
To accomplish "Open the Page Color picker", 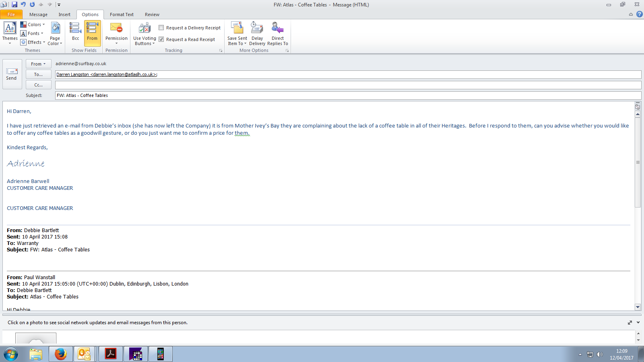I will pyautogui.click(x=55, y=33).
